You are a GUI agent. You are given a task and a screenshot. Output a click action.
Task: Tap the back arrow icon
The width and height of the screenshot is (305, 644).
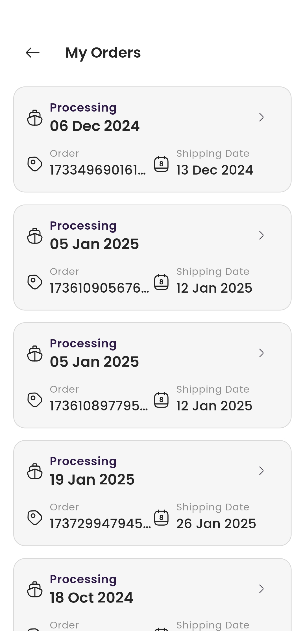(32, 53)
